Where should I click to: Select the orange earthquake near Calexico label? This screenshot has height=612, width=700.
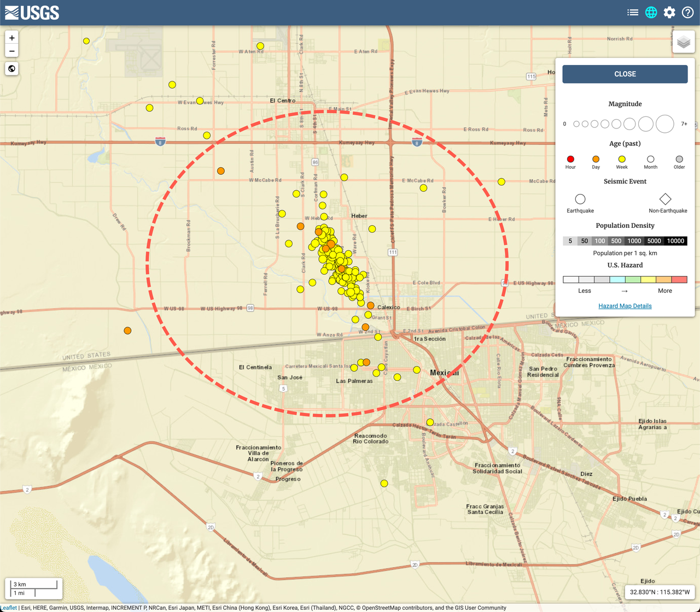pos(370,305)
